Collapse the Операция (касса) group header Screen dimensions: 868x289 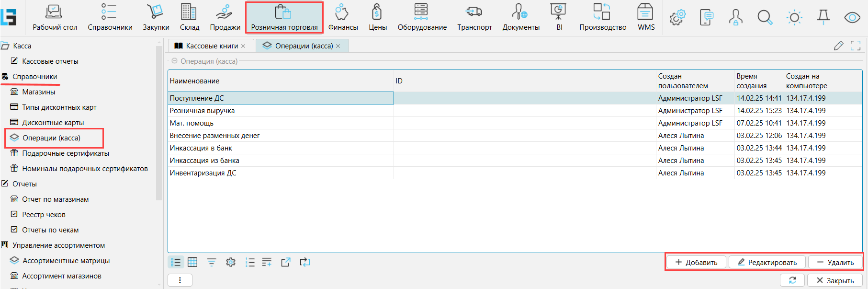(174, 61)
